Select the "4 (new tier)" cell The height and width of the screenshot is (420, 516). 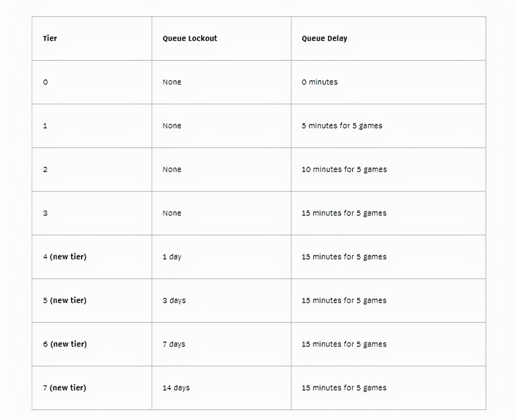click(x=65, y=257)
